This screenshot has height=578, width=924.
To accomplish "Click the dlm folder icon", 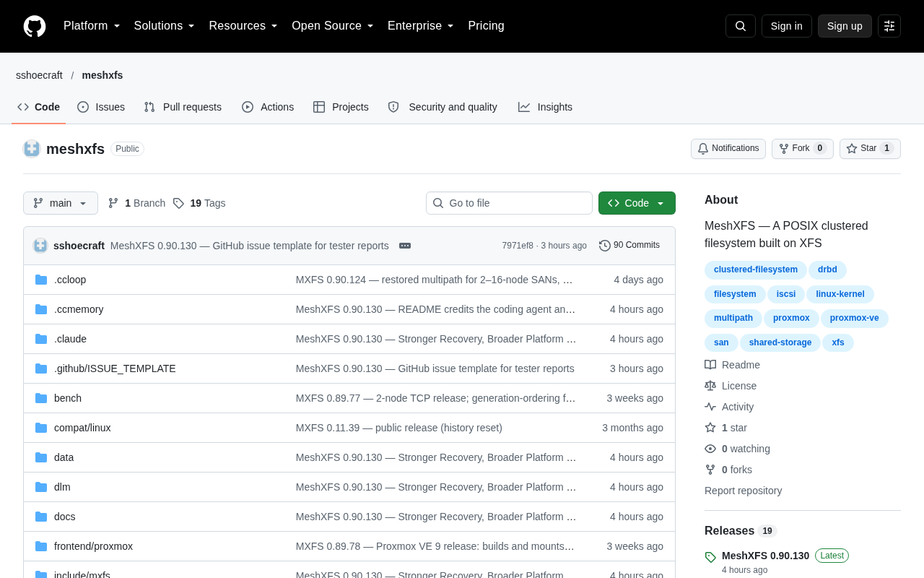I will coord(41,487).
